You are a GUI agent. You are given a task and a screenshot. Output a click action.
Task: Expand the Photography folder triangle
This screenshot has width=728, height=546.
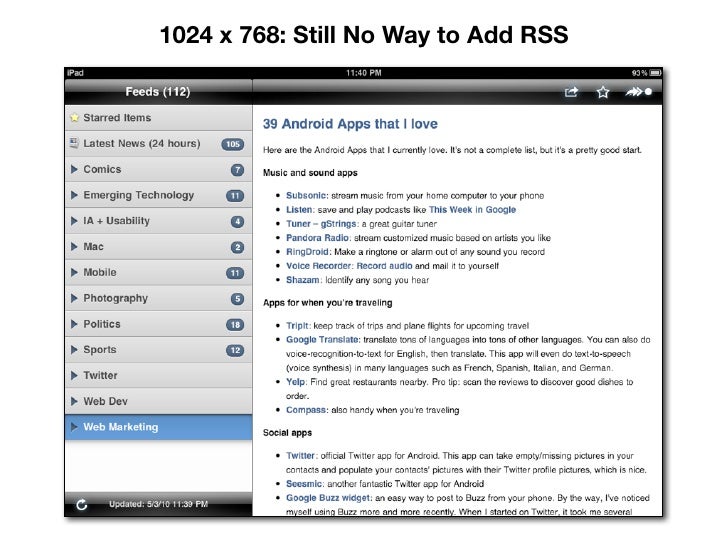74,298
